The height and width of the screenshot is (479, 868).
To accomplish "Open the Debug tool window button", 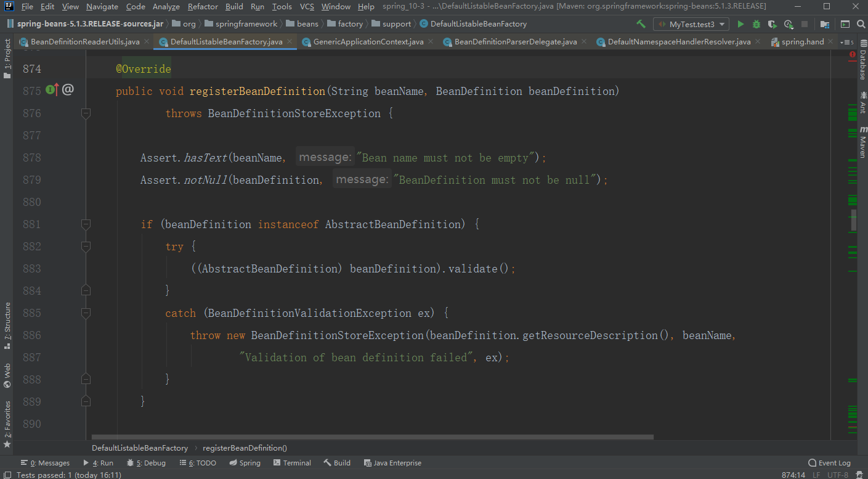I will tap(147, 463).
